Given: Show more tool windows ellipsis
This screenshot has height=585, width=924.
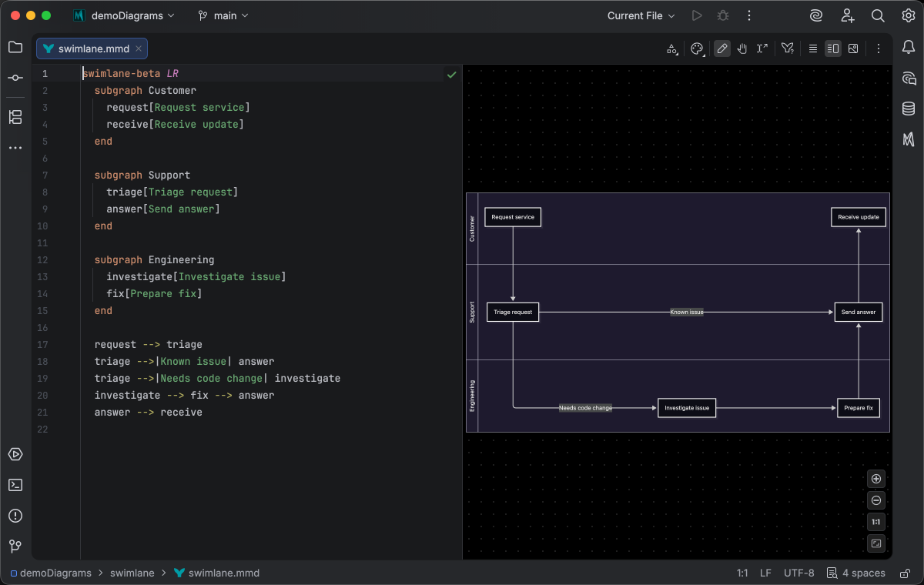Looking at the screenshot, I should click(15, 148).
